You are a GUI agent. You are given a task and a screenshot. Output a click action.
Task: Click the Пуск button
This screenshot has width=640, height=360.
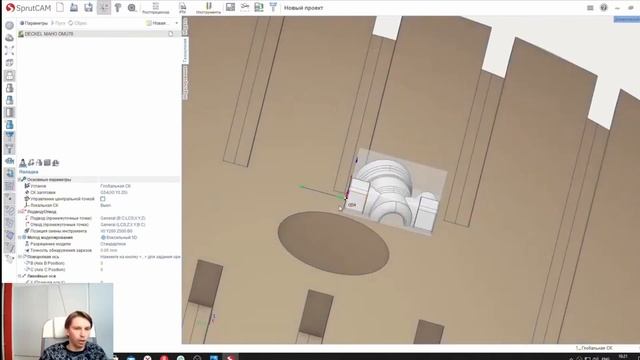[x=58, y=23]
